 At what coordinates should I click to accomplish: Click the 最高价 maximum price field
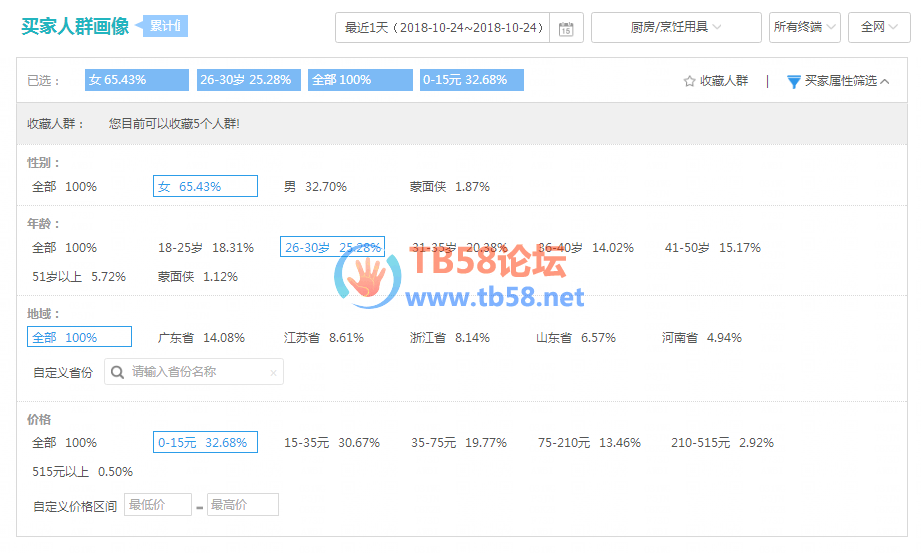[242, 505]
